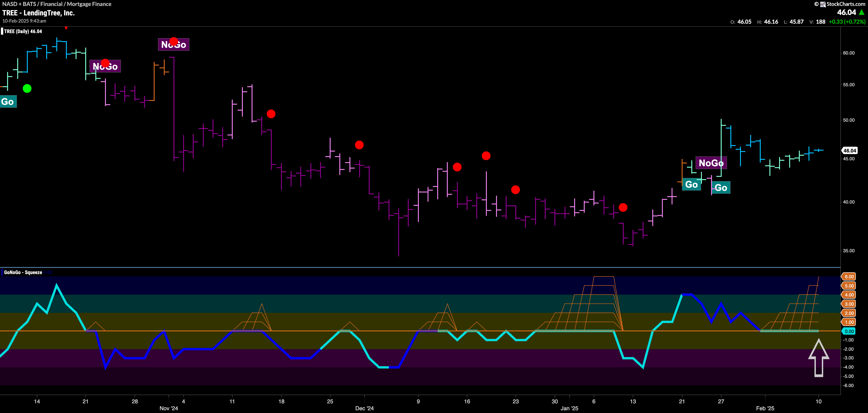This screenshot has height=413, width=868.
Task: Click the '+0.33 (+0.72%)' change value
Action: [x=847, y=22]
